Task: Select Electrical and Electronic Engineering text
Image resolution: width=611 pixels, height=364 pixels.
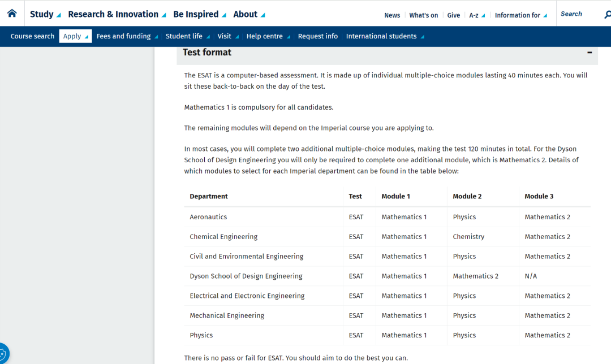Action: pos(247,296)
